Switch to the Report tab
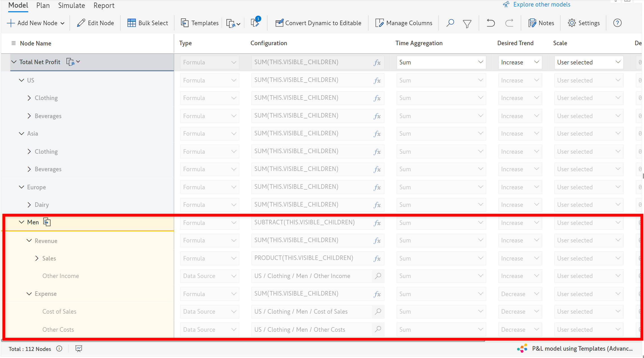 point(104,5)
